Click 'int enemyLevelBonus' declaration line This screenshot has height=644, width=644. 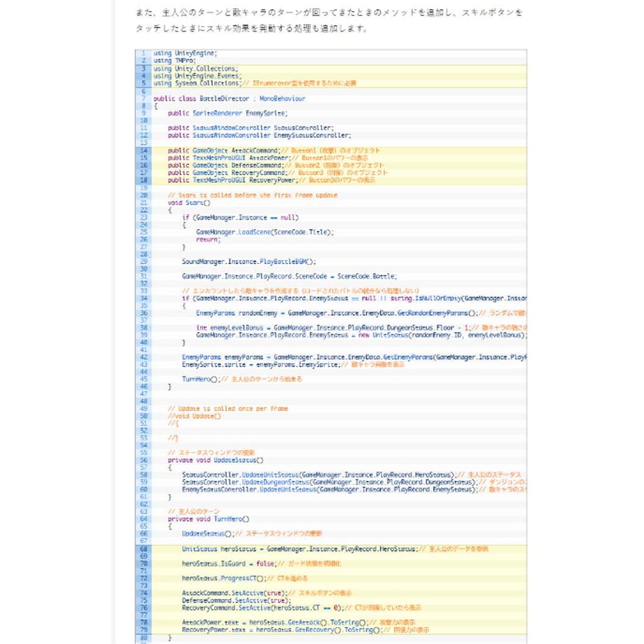[361, 328]
